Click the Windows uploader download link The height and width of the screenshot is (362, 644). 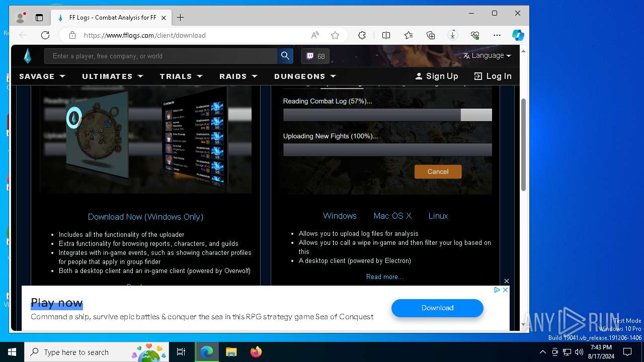coord(340,216)
